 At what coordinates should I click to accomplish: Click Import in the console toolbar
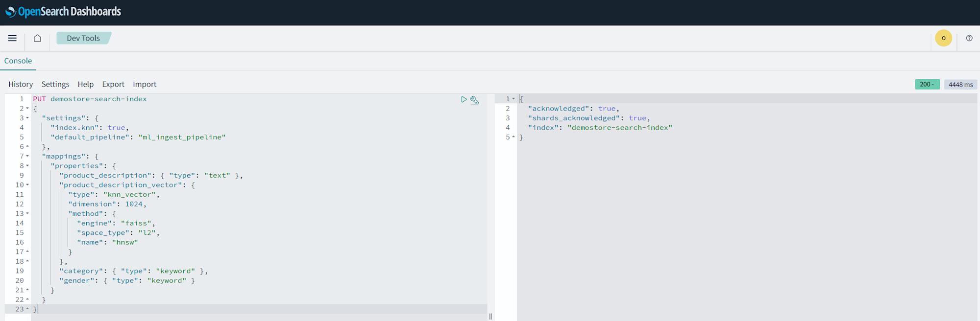click(x=145, y=84)
